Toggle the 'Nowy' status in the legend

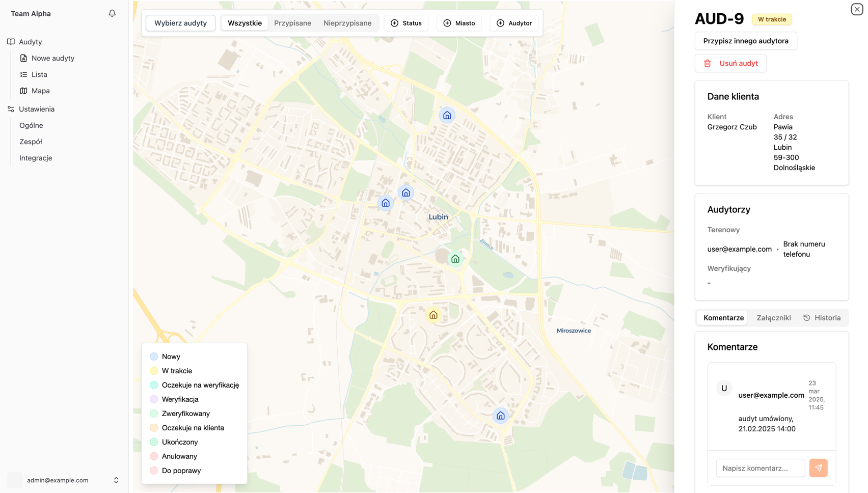click(154, 357)
